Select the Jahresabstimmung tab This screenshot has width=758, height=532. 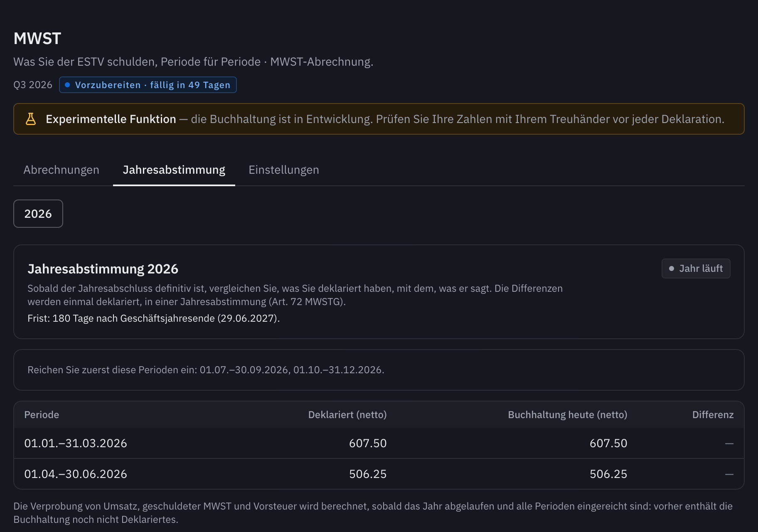174,170
